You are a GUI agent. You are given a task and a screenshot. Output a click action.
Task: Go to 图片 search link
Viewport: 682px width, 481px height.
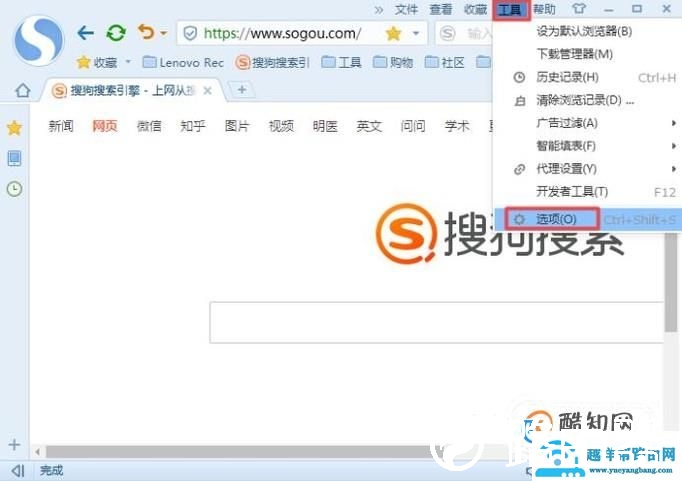(x=237, y=126)
